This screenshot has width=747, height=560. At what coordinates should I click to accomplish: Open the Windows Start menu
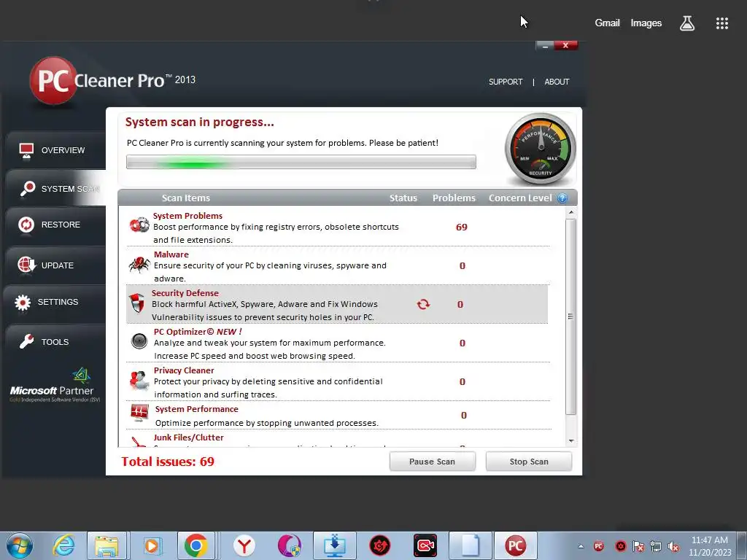point(20,545)
